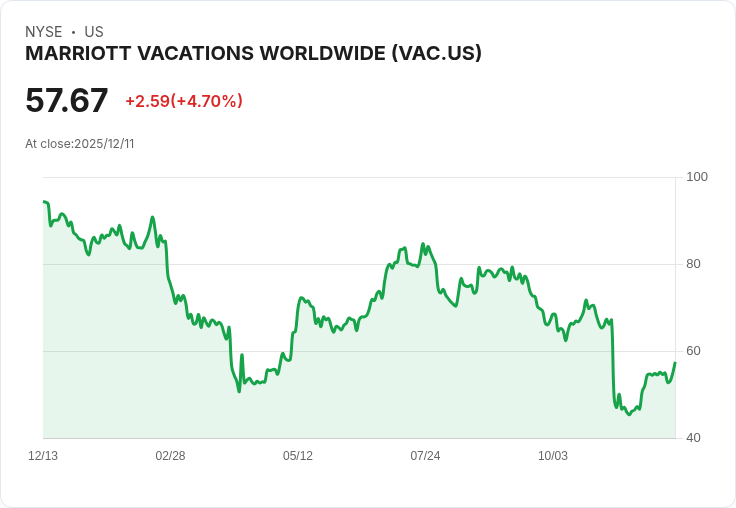
Task: Click the +2.59(+4.70%) price change
Action: coord(184,101)
